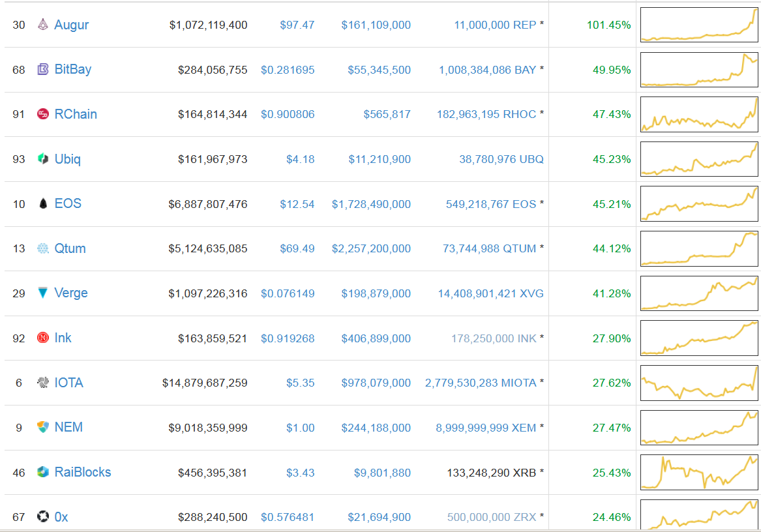
Task: Open the RChain coin name link
Action: click(x=76, y=114)
